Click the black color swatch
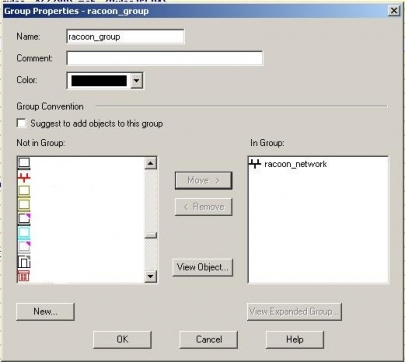Image resolution: width=405 pixels, height=362 pixels. pyautogui.click(x=99, y=81)
